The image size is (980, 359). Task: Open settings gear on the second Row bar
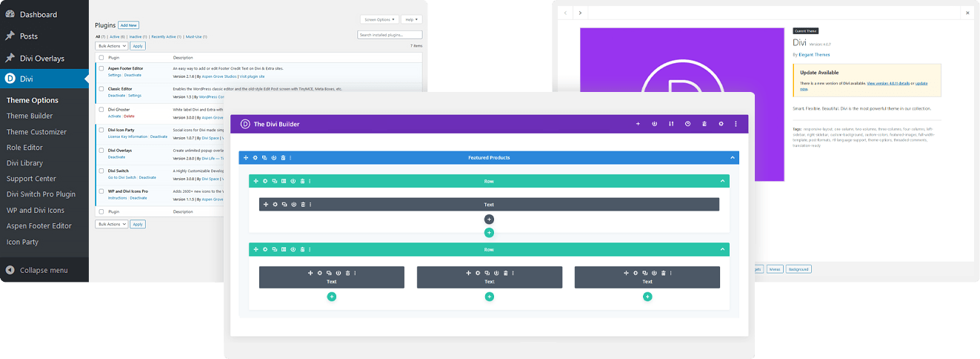(265, 249)
